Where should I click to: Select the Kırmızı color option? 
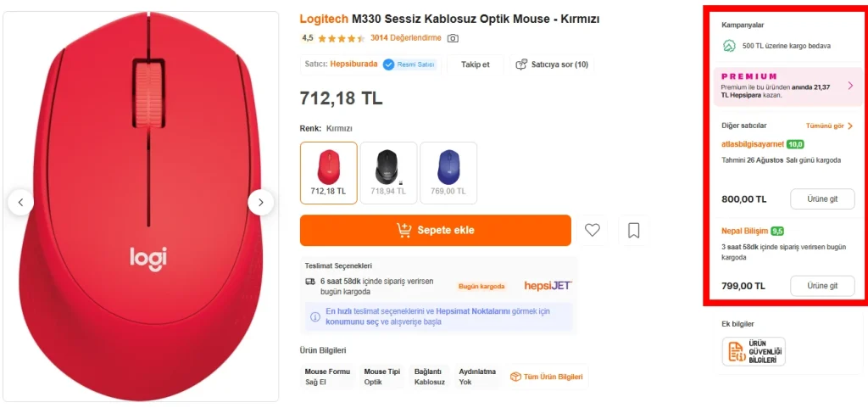tap(328, 173)
